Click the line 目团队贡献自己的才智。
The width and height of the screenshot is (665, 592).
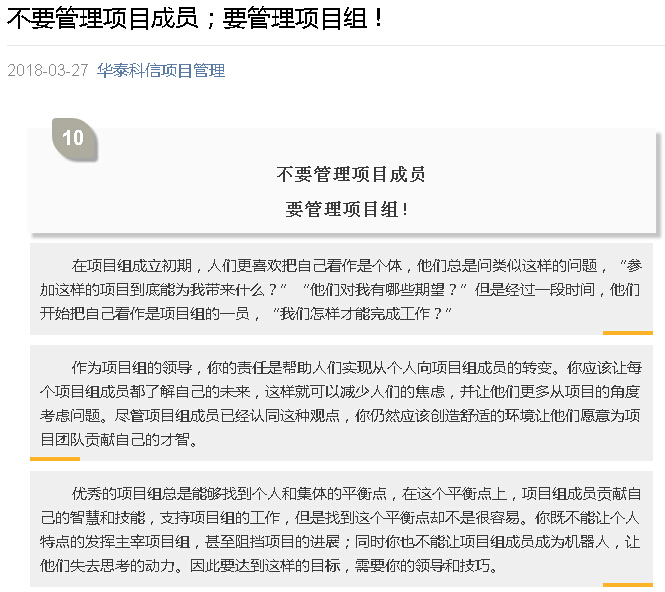click(x=119, y=439)
